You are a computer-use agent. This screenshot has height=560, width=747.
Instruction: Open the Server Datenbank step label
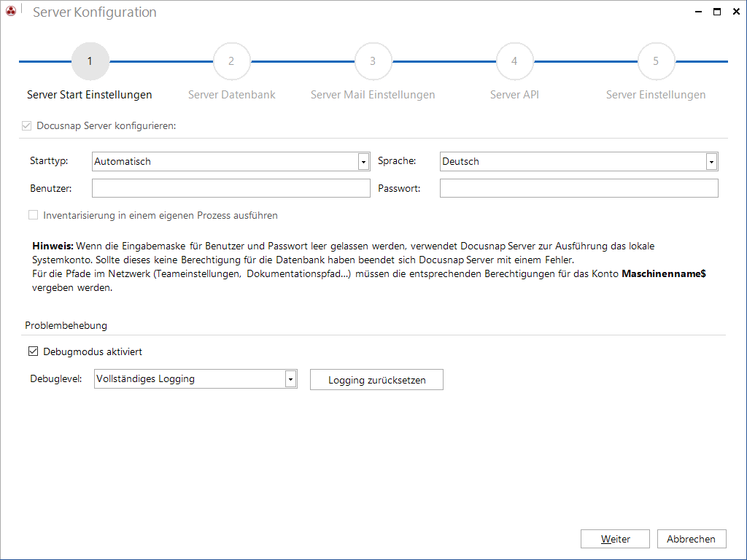[231, 95]
